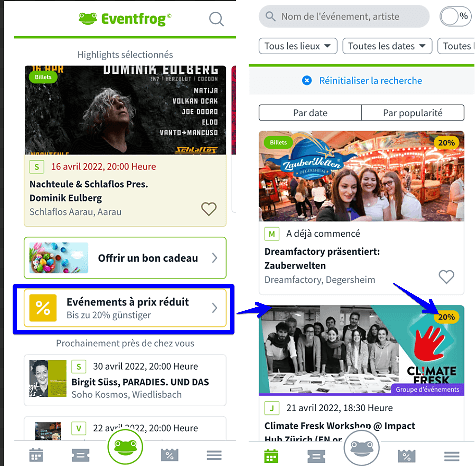Open discount percent icon in right bottom bar
This screenshot has height=466, width=476.
click(406, 456)
